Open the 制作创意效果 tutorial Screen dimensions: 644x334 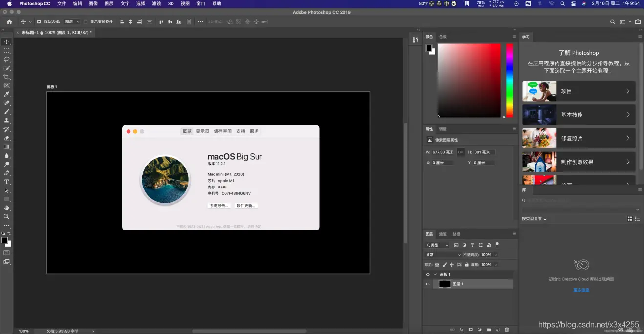(x=579, y=162)
